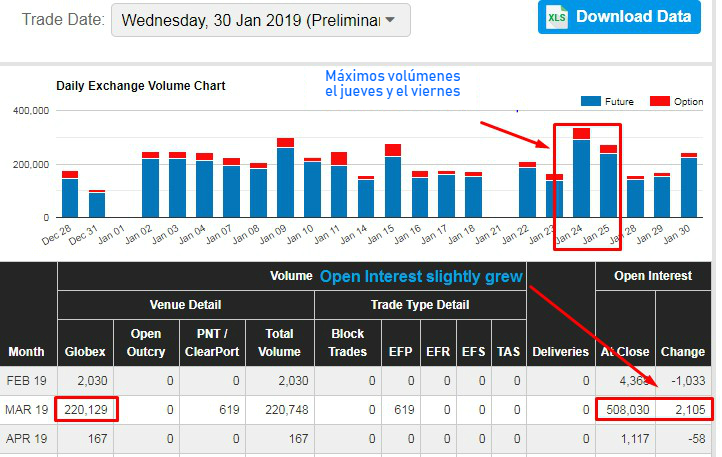Toggle the Future legend swatch
Viewport: 722px width, 457px height.
(x=590, y=102)
